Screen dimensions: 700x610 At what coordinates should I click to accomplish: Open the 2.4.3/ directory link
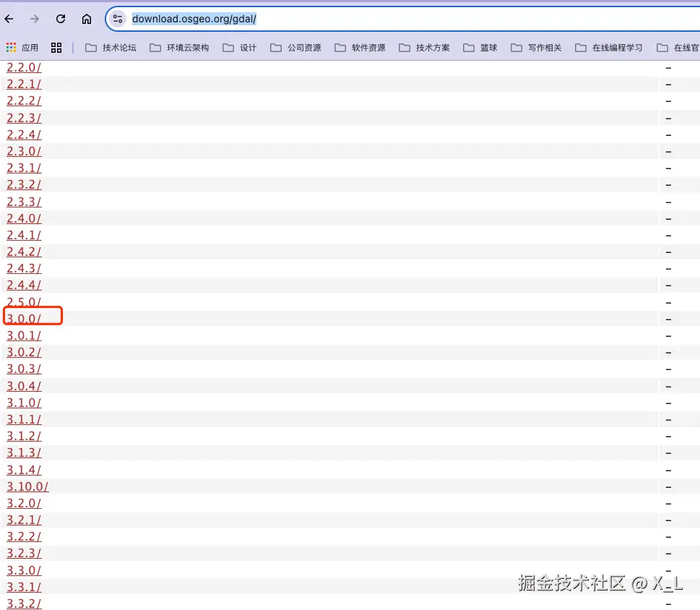(24, 268)
